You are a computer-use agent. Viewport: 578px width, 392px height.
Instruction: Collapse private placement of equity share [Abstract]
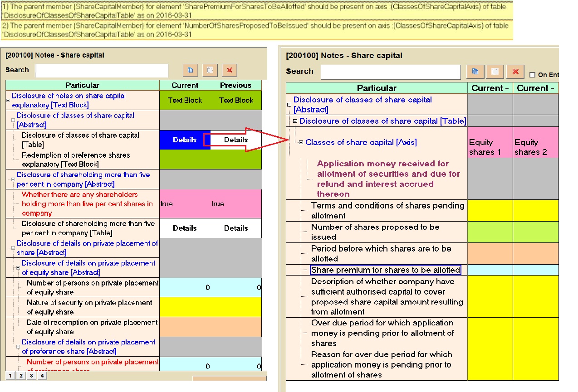[19, 268]
